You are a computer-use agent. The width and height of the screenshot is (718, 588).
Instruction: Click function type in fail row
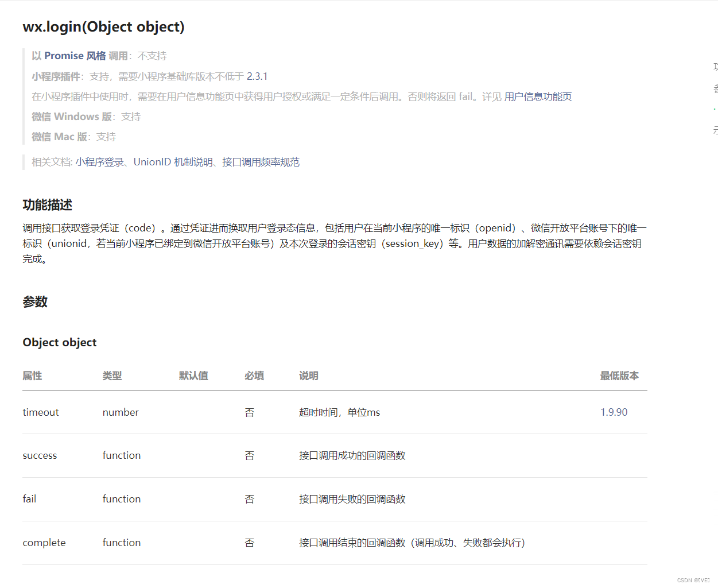pos(122,499)
